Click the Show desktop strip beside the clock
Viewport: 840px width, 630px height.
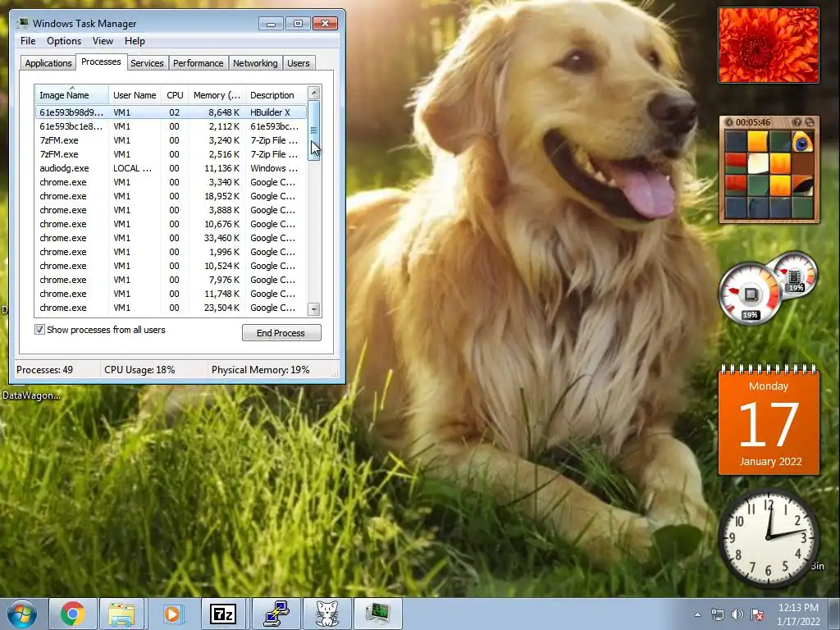(x=836, y=614)
